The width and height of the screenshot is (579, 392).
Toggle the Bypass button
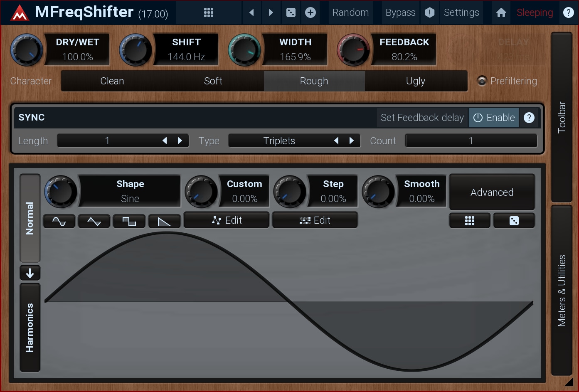[x=400, y=12]
